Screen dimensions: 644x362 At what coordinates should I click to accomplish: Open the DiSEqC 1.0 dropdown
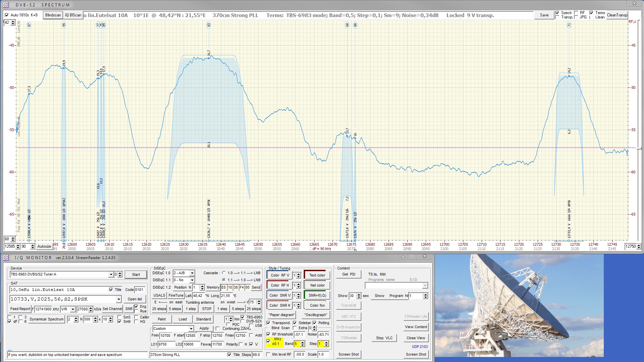(192, 273)
